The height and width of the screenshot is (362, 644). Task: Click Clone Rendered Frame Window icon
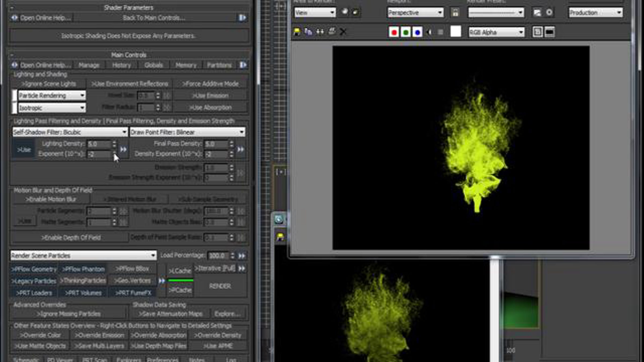tap(320, 32)
